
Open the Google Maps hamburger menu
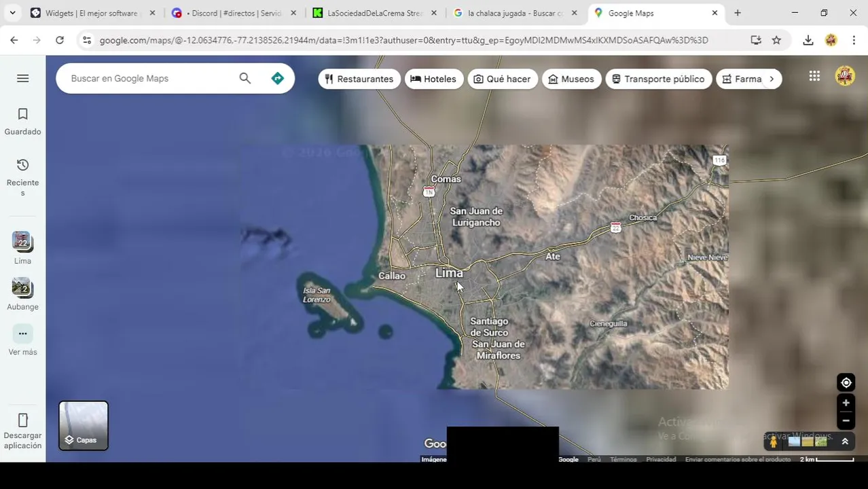22,78
